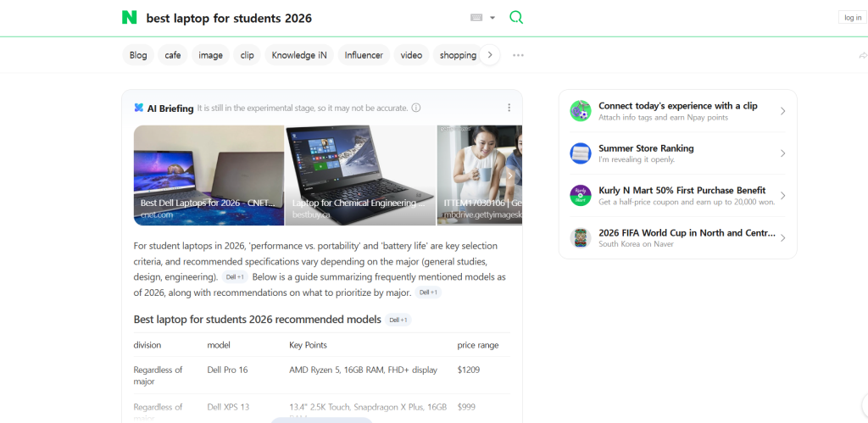Click the green search magnifier icon
Viewport: 868px width, 423px height.
tap(516, 17)
